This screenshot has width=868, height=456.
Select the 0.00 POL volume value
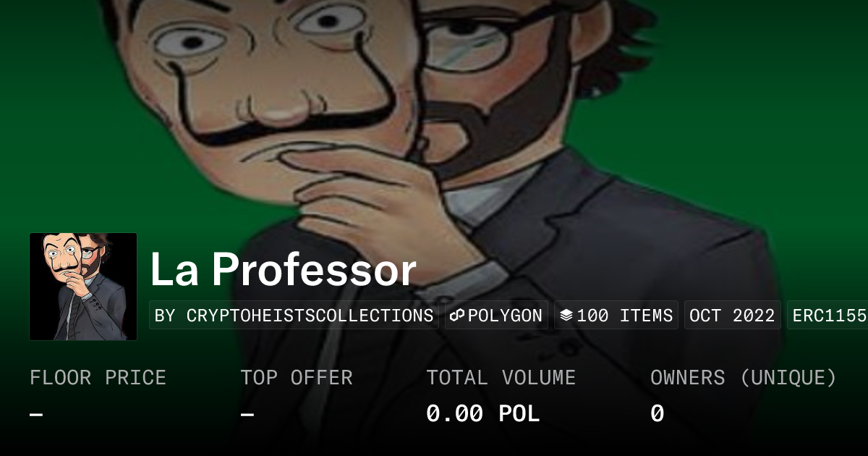pos(483,414)
